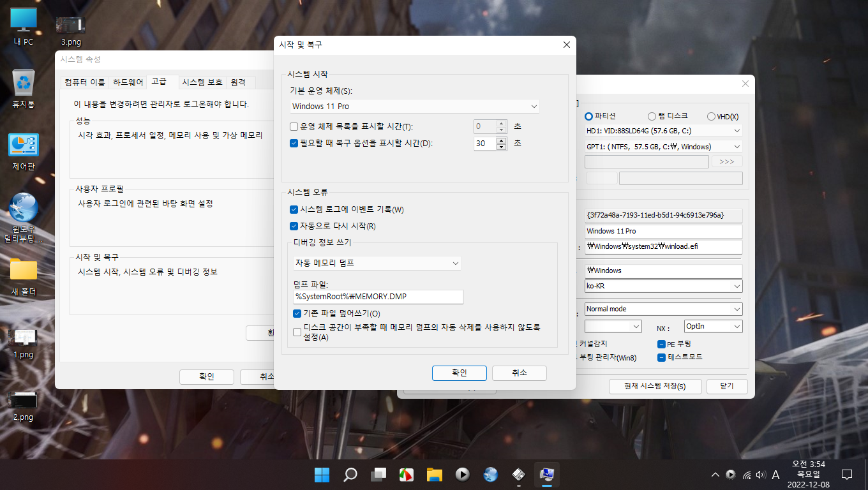Screen dimensions: 868x490
Task: Close the 시작 및 복구 dialog
Action: tap(565, 45)
